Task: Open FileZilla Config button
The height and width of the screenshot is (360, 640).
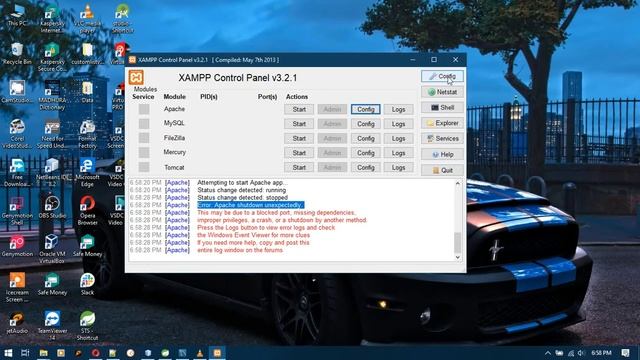Action: [366, 138]
